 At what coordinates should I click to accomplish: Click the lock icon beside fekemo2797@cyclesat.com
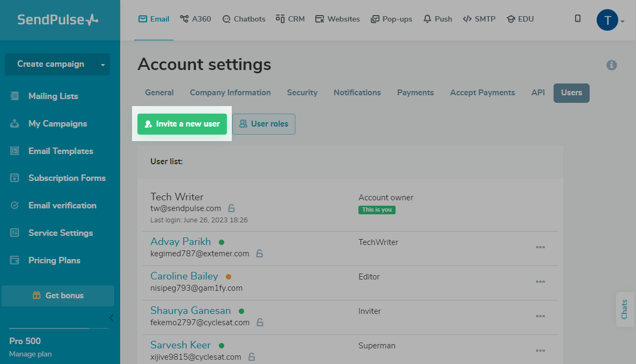click(x=260, y=323)
